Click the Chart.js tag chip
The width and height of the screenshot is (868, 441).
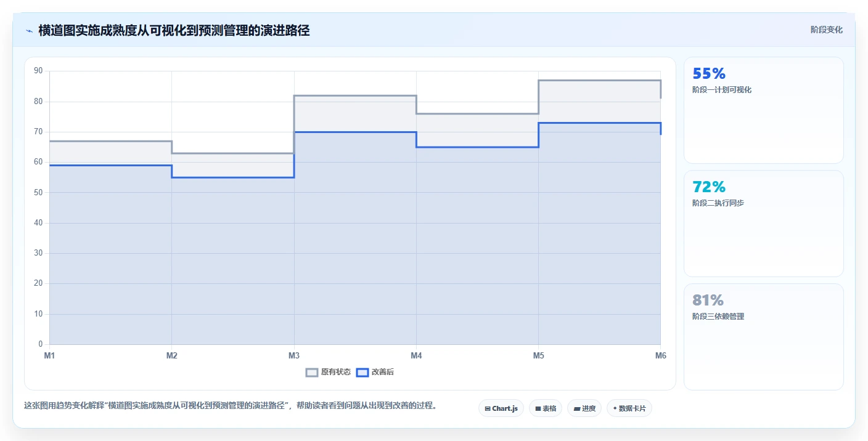[501, 408]
